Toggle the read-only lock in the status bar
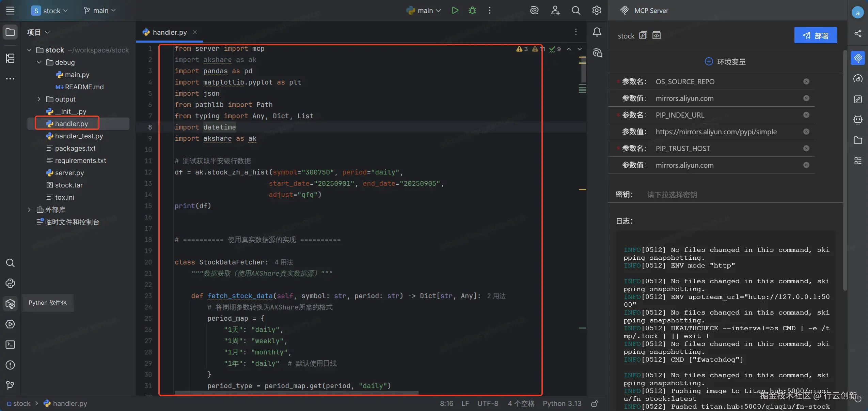 [x=595, y=404]
